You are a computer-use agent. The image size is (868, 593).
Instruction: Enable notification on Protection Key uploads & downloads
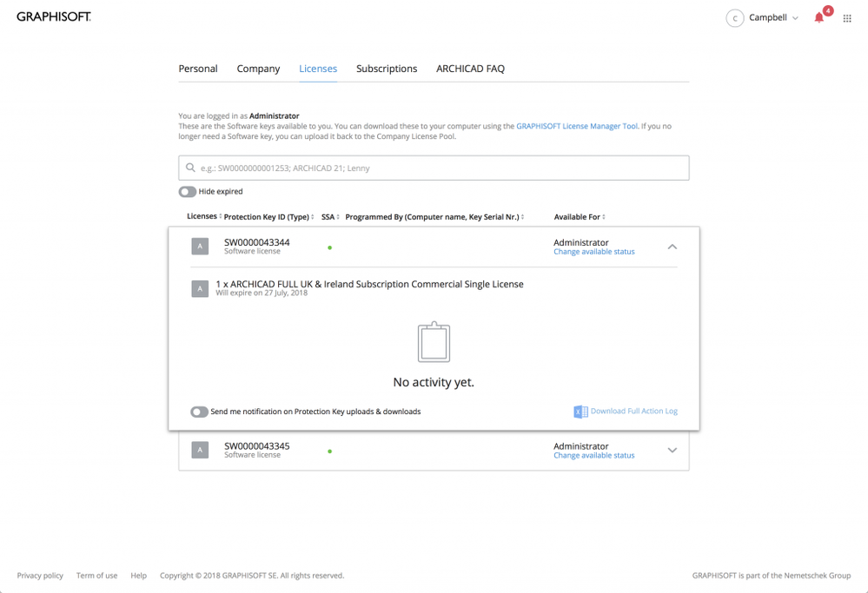click(x=199, y=412)
